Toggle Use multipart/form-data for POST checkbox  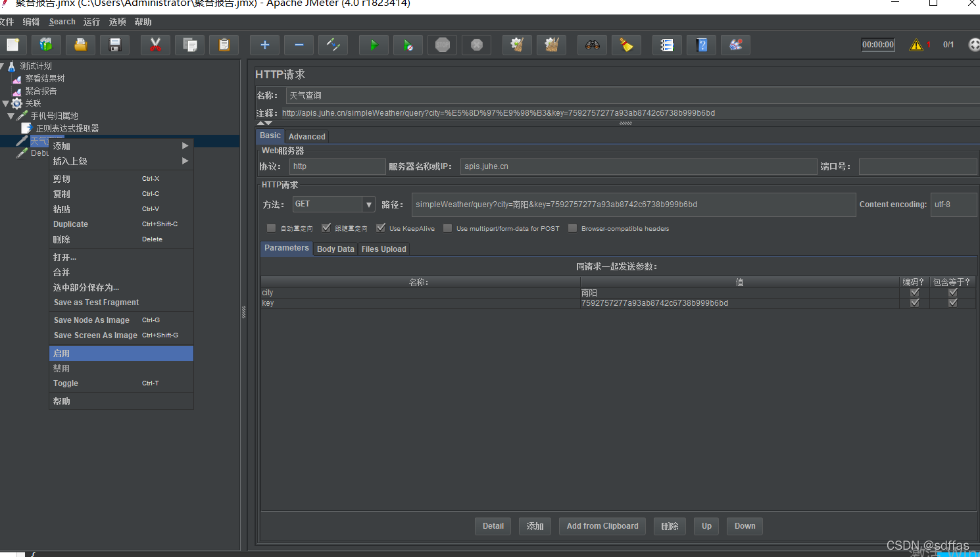pos(448,228)
